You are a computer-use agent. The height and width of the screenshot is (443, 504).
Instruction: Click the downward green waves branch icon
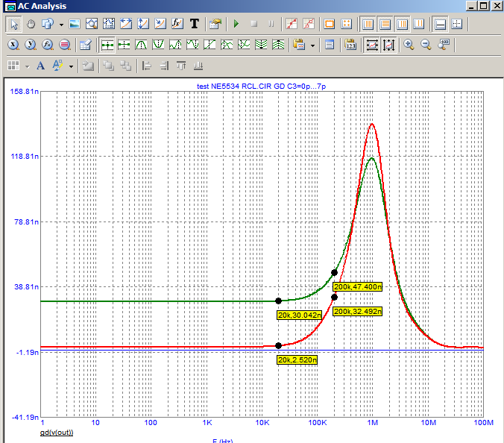tap(261, 45)
